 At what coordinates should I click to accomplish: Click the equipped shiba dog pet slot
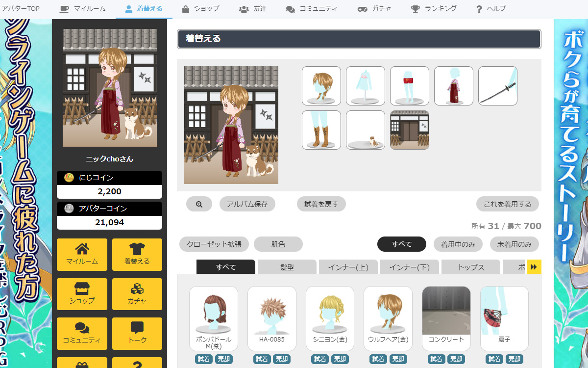[x=366, y=130]
